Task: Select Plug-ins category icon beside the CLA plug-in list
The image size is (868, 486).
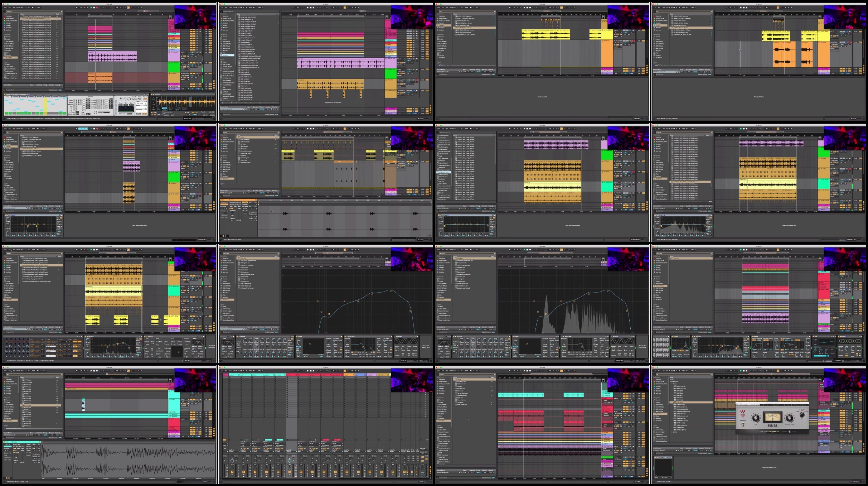Action: (654, 414)
